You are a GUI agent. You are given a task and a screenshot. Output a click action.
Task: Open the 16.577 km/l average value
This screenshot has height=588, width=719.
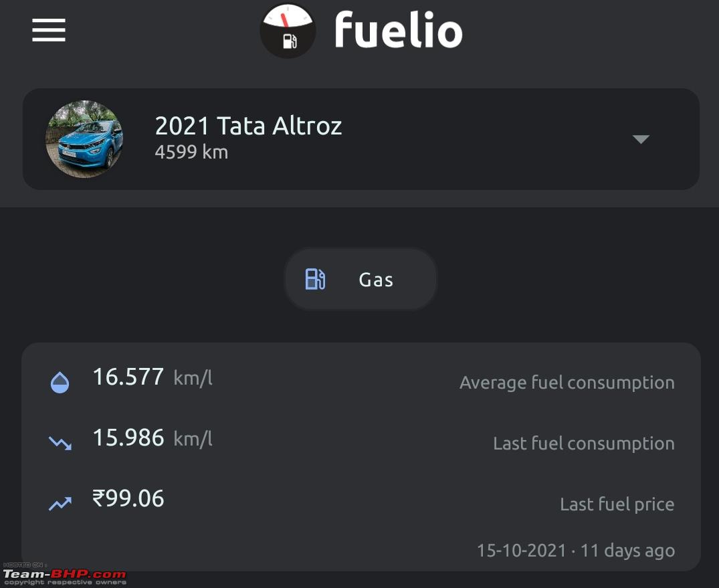coord(152,377)
